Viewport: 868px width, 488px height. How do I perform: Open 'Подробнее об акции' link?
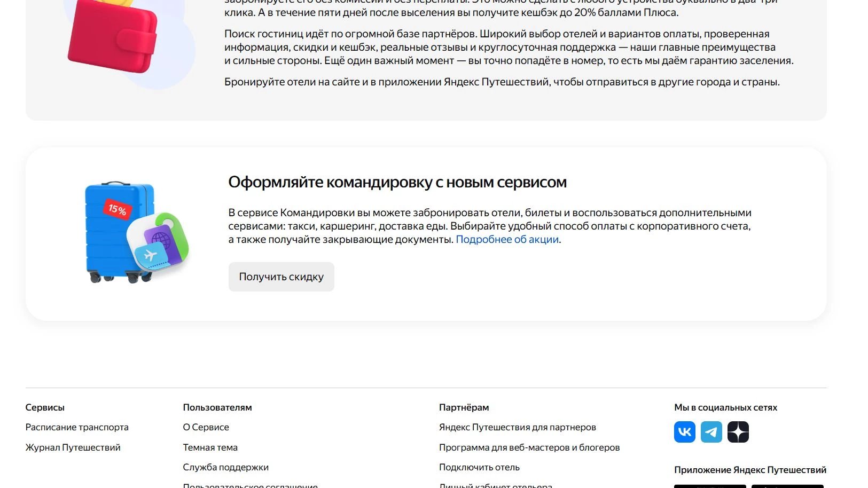point(507,239)
